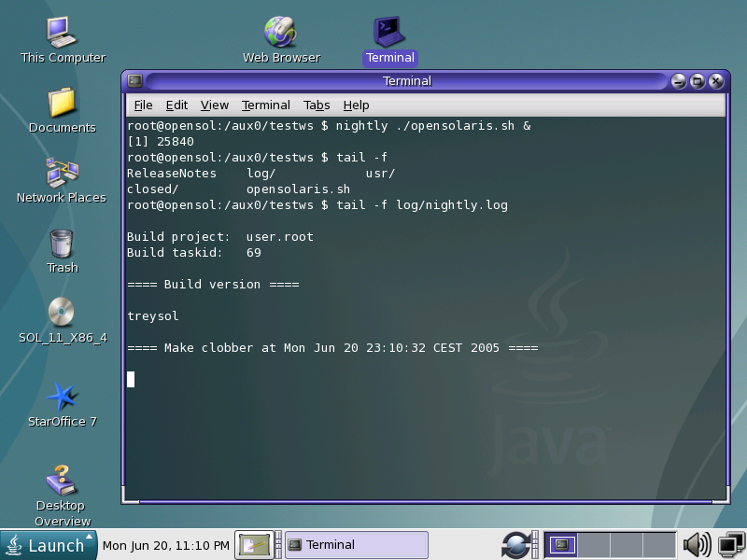Switch to the second workspace
This screenshot has height=560, width=747.
[594, 545]
